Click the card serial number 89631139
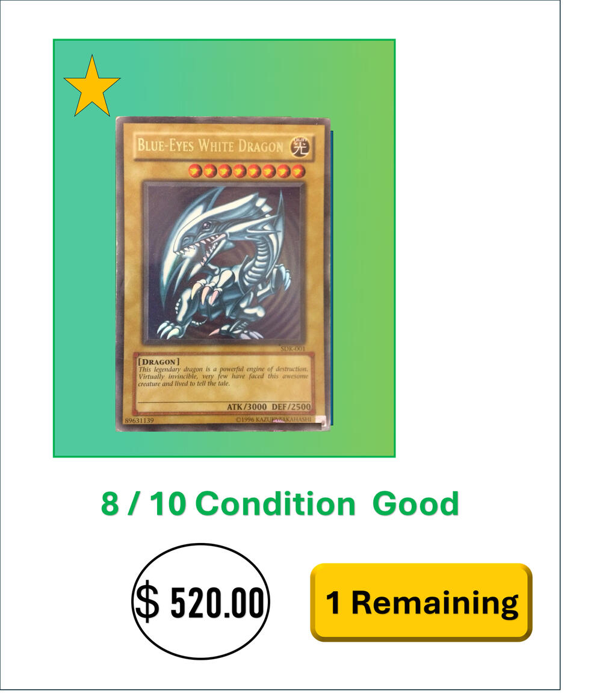This screenshot has height=700, width=591. (x=140, y=420)
